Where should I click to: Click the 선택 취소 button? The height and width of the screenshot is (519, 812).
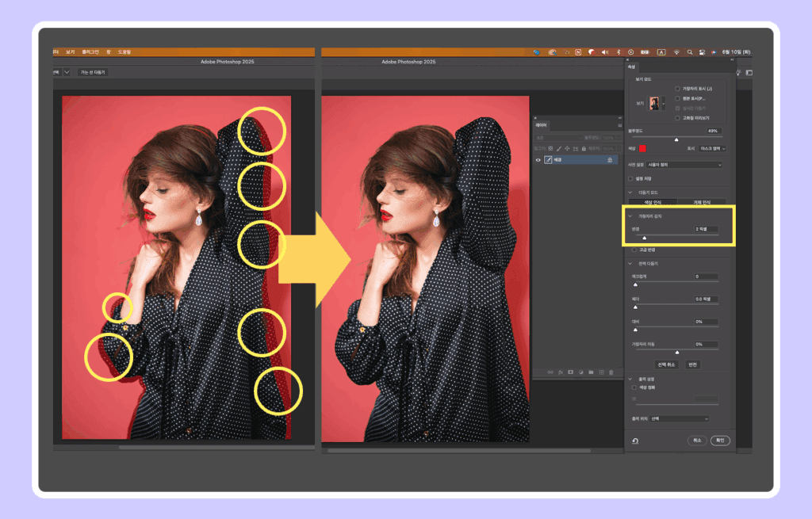coord(666,364)
